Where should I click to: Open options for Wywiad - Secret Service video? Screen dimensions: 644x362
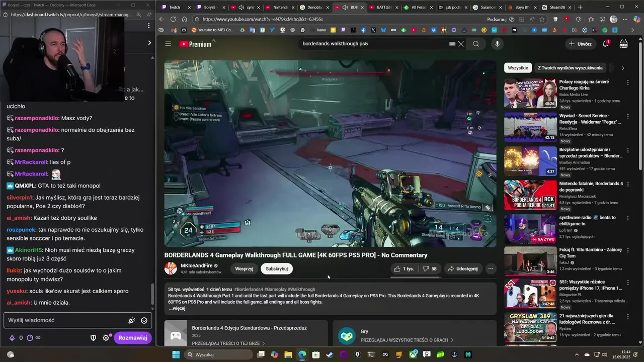(x=628, y=116)
